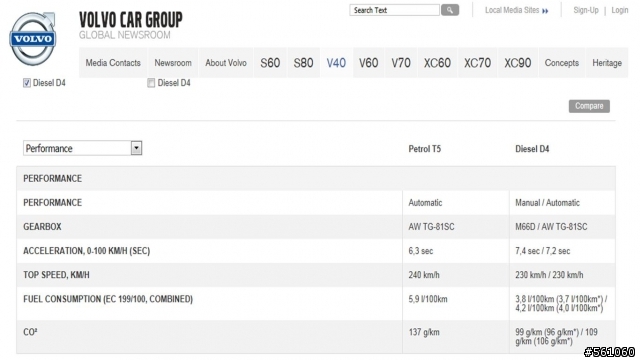
Task: Click the Petrol T5 column header
Action: pos(424,149)
